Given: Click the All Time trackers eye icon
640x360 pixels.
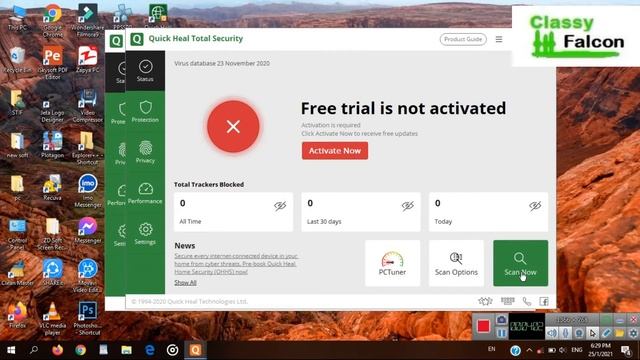Looking at the screenshot, I should pos(280,206).
